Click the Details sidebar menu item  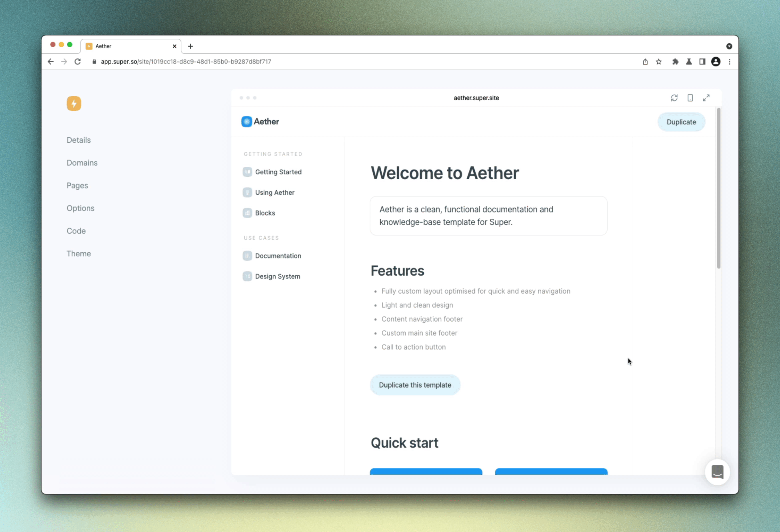click(78, 140)
